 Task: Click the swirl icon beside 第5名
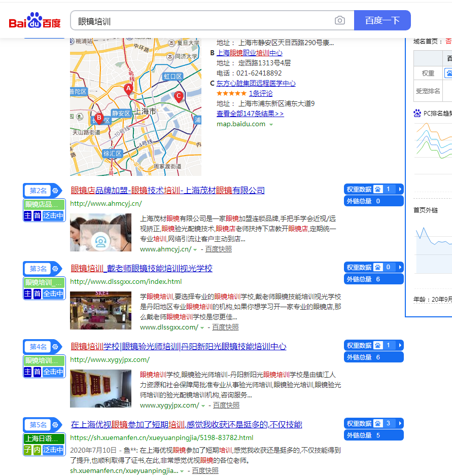point(55,425)
